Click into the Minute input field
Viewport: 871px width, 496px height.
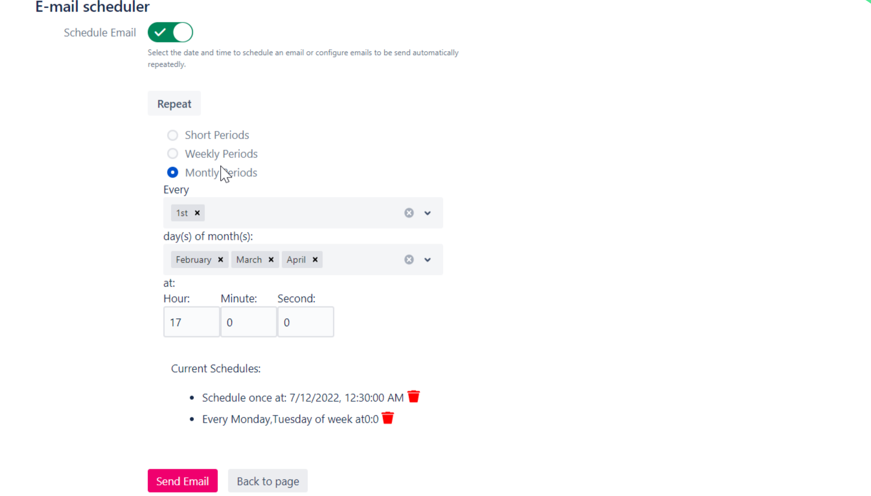(248, 322)
